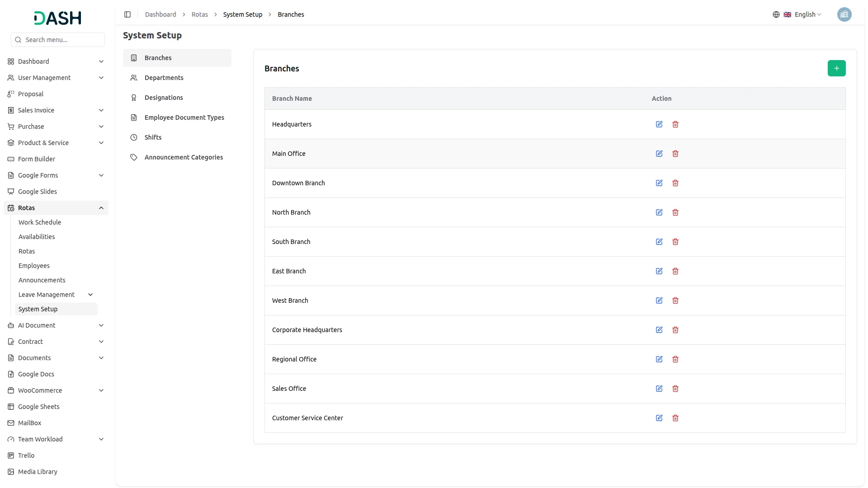Click edit icon for Headquarters branch
This screenshot has height=488, width=868.
coord(659,124)
